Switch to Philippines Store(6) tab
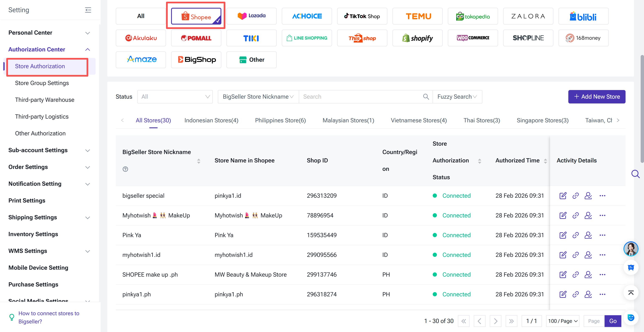Screen dimensions: 644x332 point(280,120)
